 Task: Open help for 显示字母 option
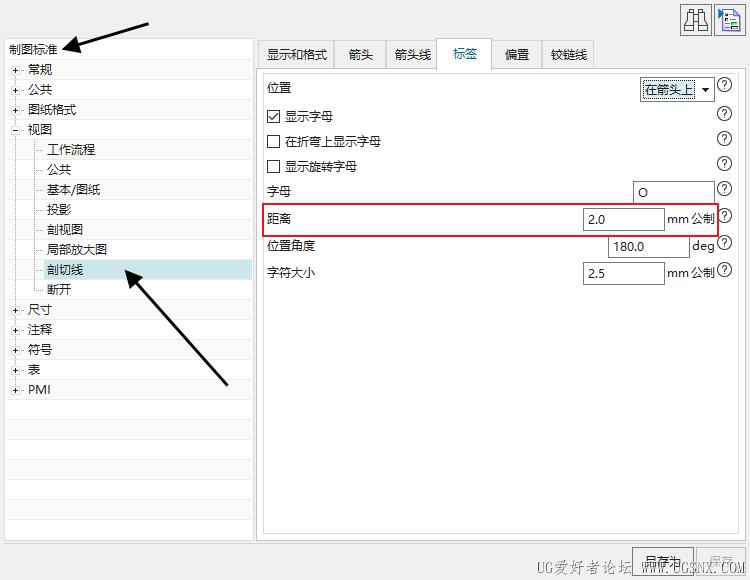(725, 114)
